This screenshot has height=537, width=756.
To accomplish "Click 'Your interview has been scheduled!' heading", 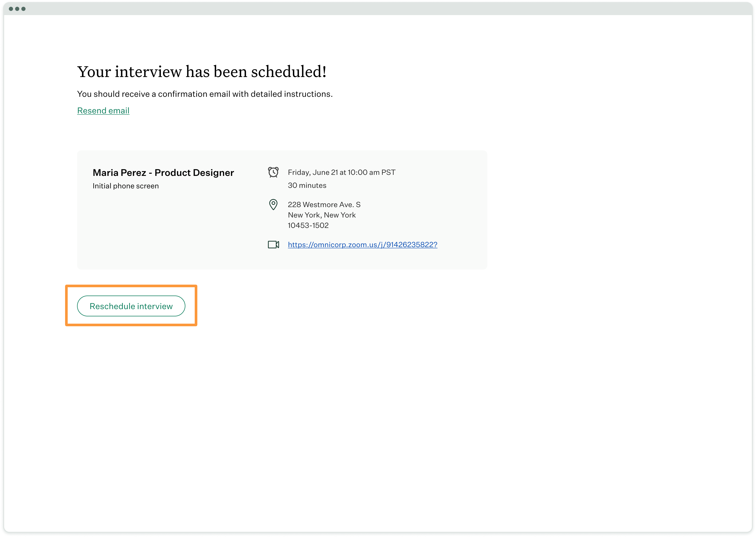I will point(202,72).
